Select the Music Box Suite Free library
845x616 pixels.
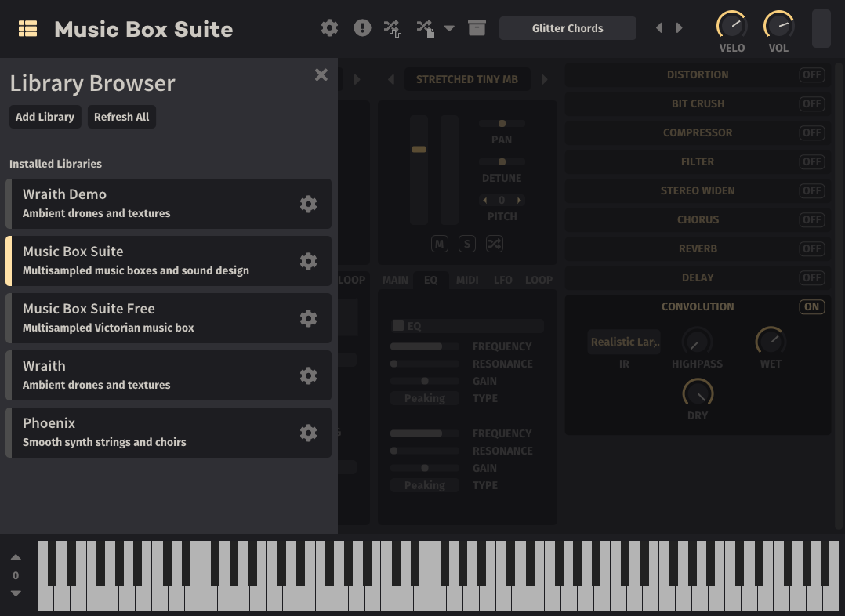click(x=168, y=318)
